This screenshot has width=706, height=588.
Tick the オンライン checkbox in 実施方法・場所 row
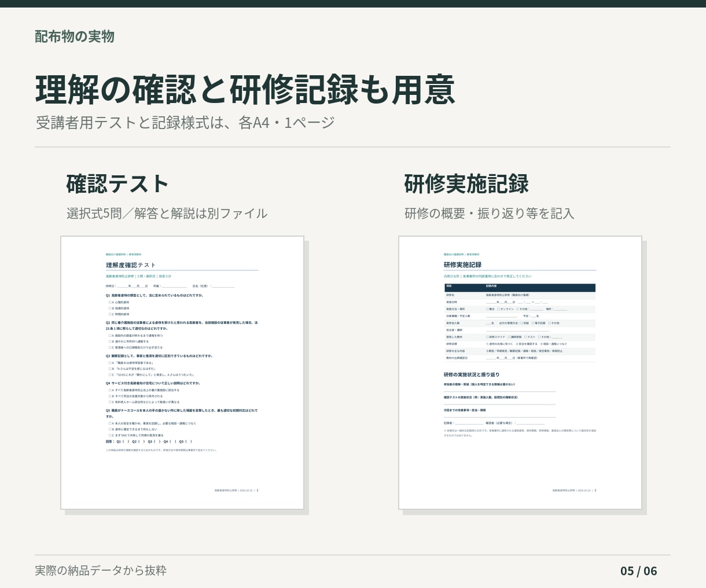click(499, 309)
